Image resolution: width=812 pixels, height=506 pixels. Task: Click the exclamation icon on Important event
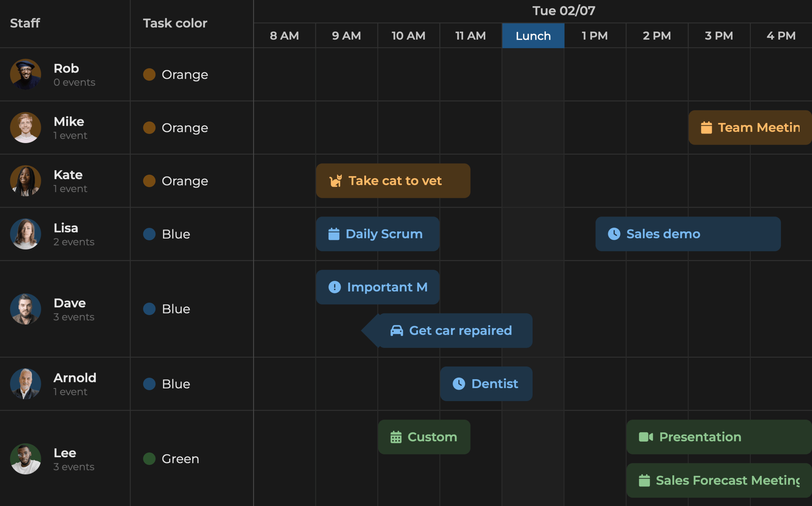pos(334,287)
